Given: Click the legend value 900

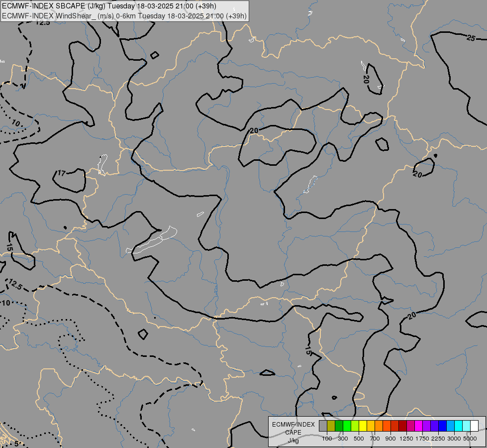Looking at the screenshot, I should pos(390,439).
